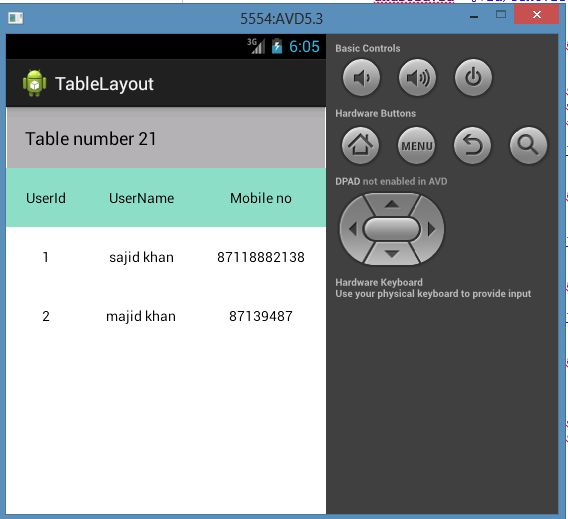Maximize the emulator window
Viewport: 568px width, 519px height.
pos(501,14)
